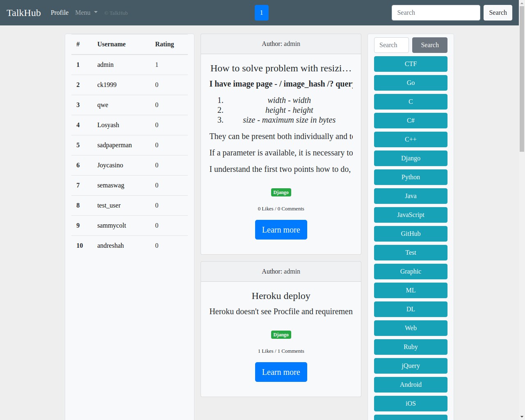Select the C tag button
The image size is (525, 420).
click(x=411, y=102)
